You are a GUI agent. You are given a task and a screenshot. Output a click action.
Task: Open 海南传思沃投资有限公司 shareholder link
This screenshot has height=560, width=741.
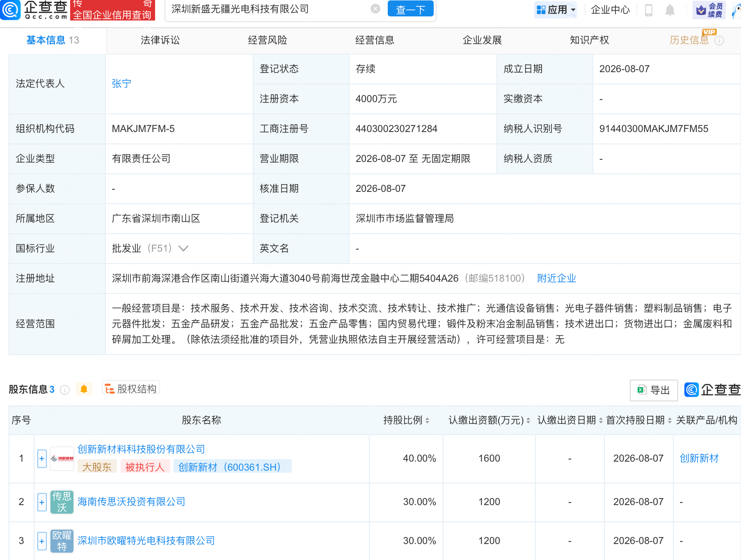pos(131,502)
